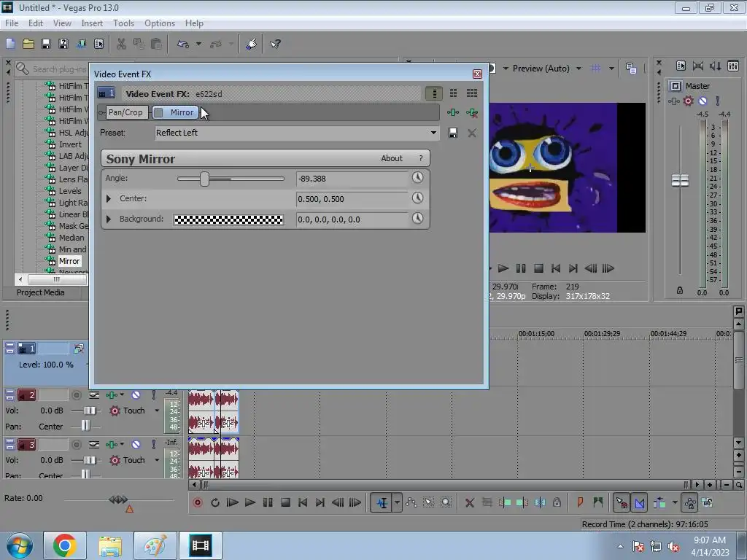
Task: Select the Normal Edit tool
Action: 382,502
